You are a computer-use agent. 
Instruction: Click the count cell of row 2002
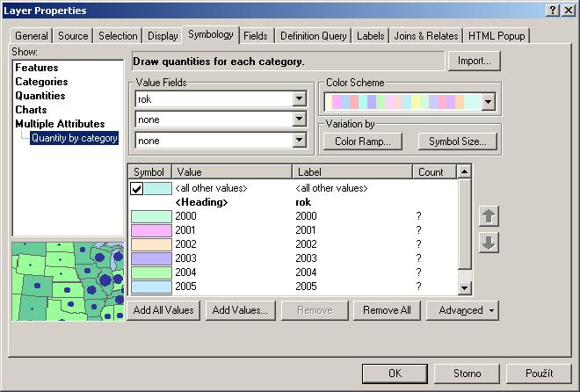418,244
